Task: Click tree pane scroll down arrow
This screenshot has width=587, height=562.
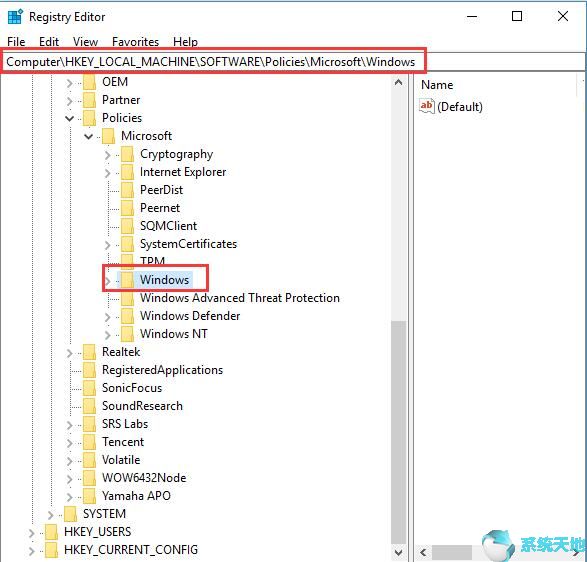Action: coord(399,552)
